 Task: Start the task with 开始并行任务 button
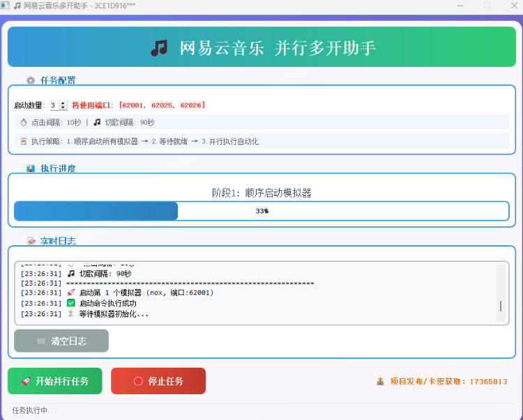[54, 381]
